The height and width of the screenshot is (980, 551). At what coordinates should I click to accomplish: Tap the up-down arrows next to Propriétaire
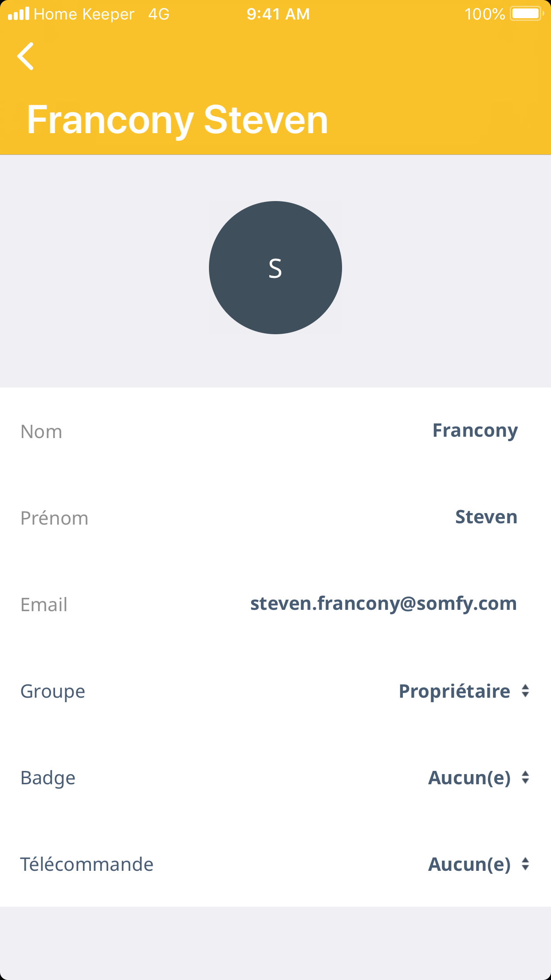click(x=526, y=691)
